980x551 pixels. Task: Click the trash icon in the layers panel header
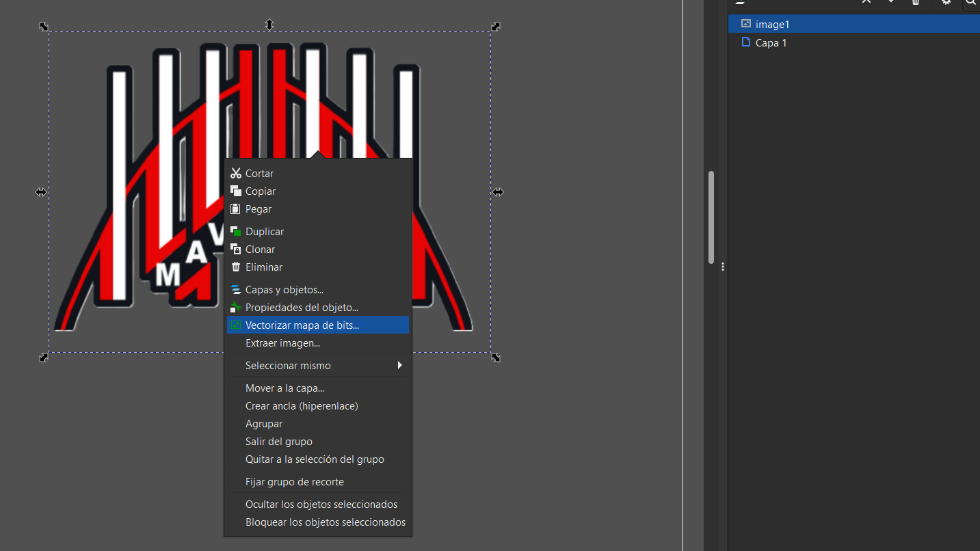[916, 2]
